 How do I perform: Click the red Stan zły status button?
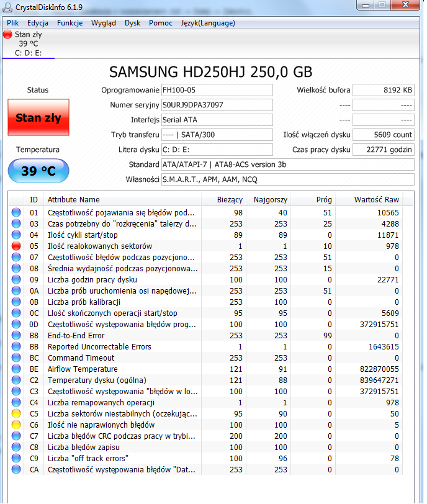coord(38,117)
